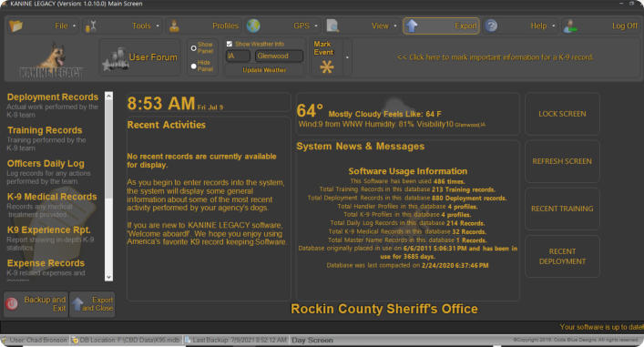This screenshot has height=347, width=644.
Task: Open the Mark Event dropdown arrow
Action: 347,57
